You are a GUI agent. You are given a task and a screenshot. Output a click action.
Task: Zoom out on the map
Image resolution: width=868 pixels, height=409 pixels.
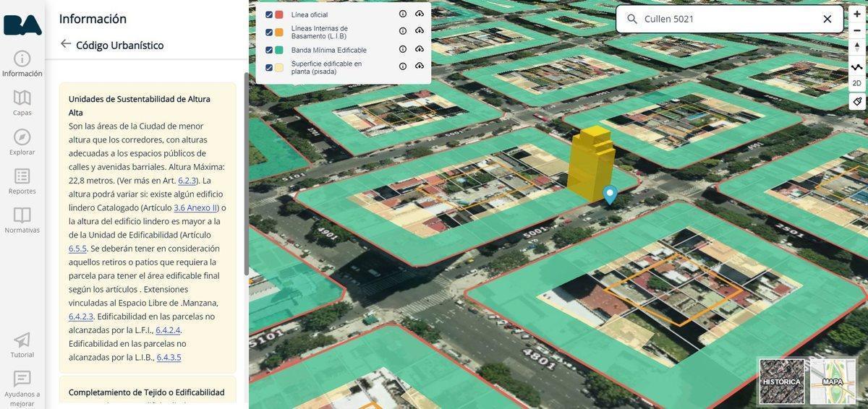857,30
